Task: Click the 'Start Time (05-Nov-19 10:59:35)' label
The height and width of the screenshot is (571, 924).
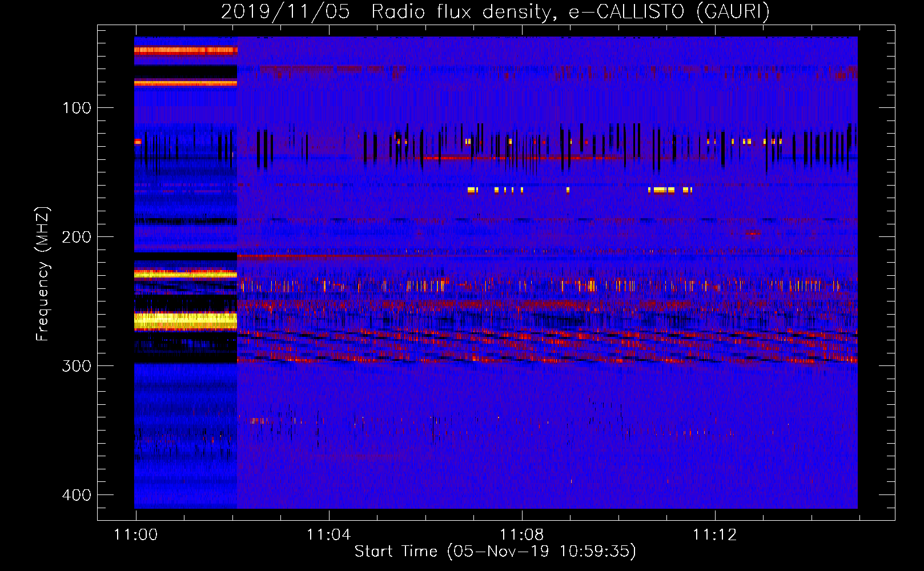Action: pos(495,551)
